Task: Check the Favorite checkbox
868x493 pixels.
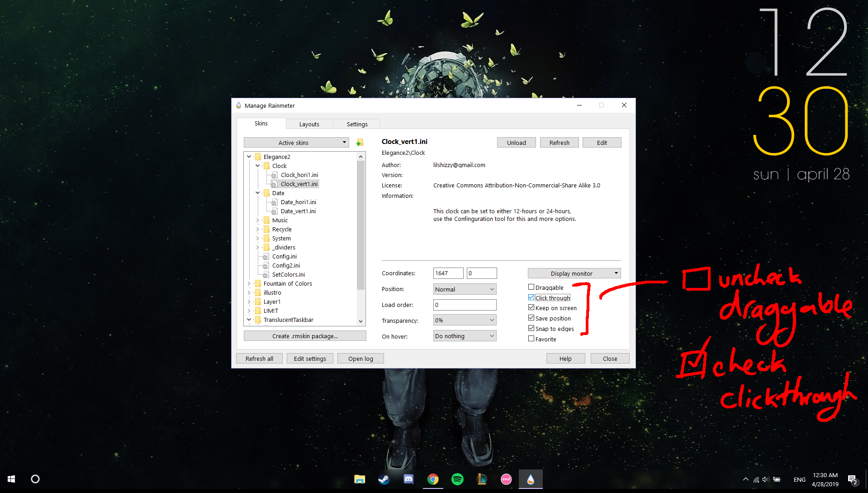Action: point(531,339)
